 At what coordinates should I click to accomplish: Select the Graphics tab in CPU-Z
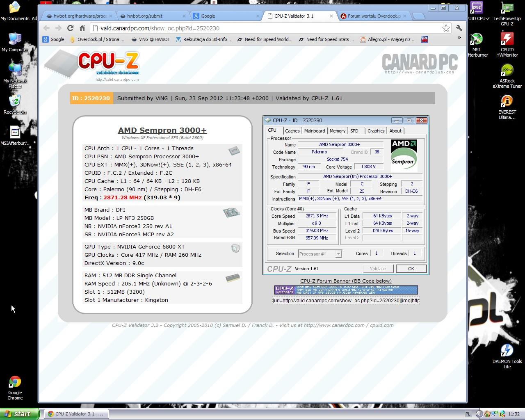376,131
